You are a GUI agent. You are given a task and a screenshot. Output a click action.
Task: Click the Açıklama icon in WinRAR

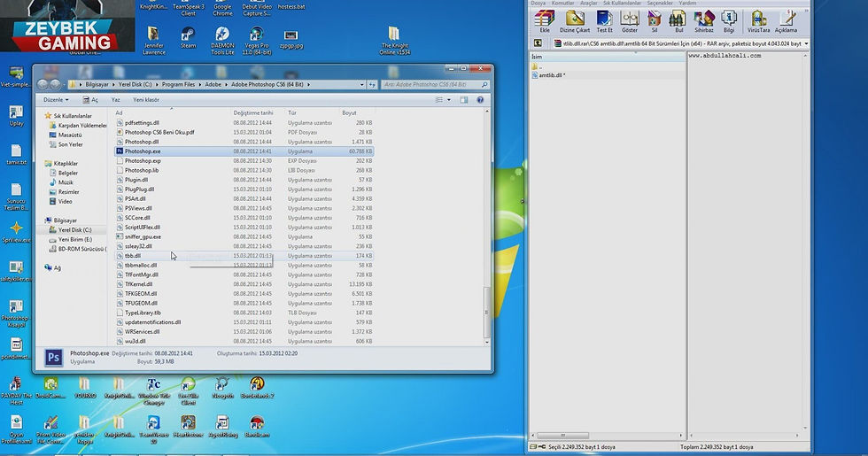(x=787, y=21)
